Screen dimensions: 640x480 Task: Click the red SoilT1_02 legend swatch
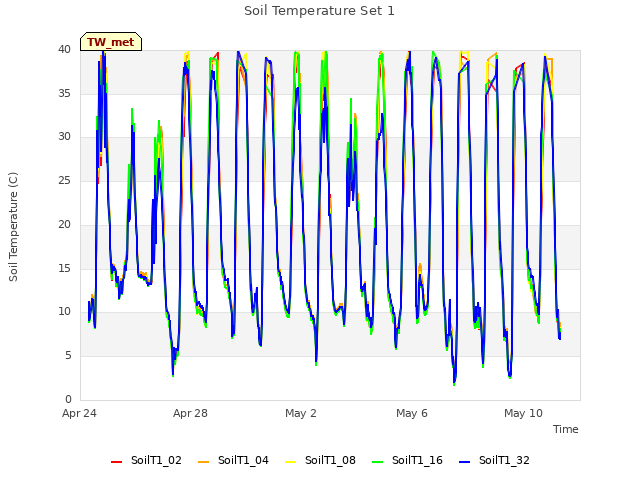(116, 462)
